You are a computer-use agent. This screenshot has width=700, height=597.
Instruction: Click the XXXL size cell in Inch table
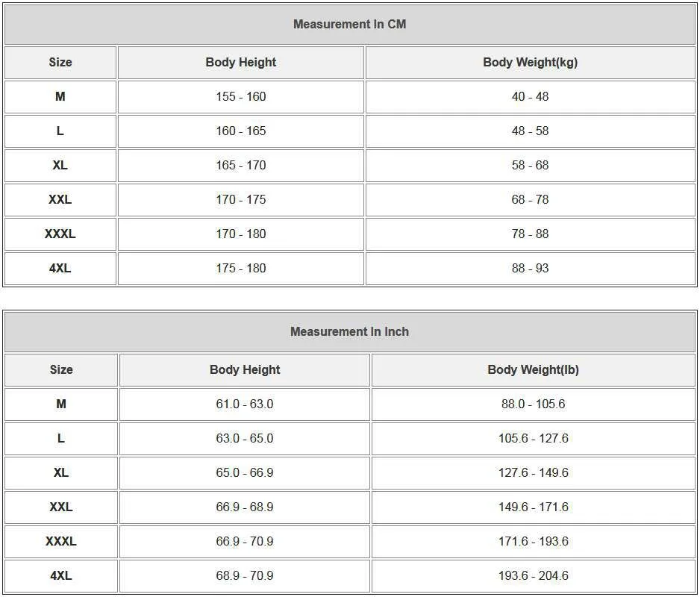click(x=61, y=542)
